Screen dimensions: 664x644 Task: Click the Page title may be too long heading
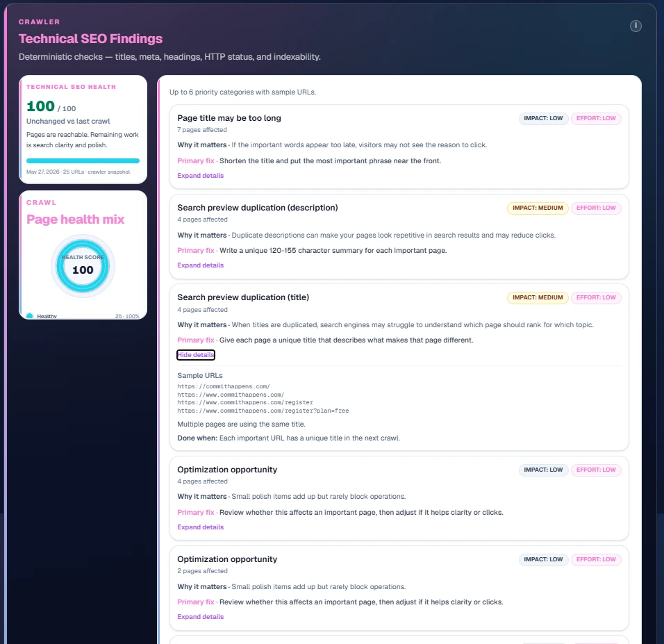(229, 118)
